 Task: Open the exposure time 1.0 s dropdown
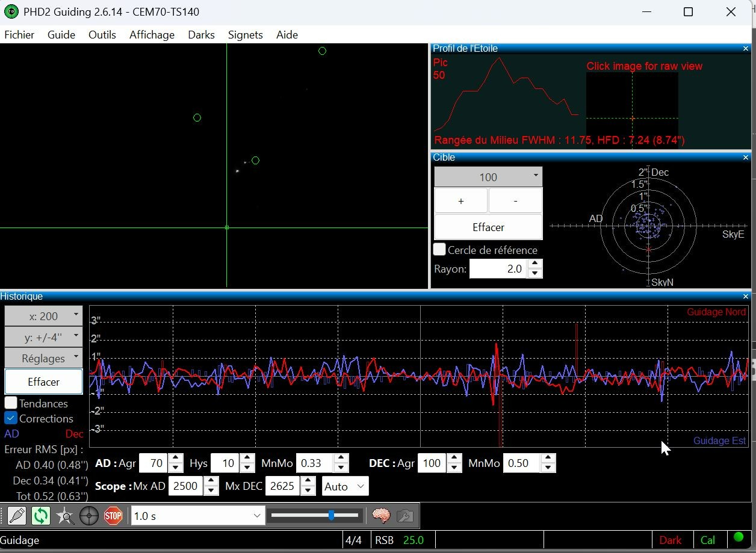point(198,516)
